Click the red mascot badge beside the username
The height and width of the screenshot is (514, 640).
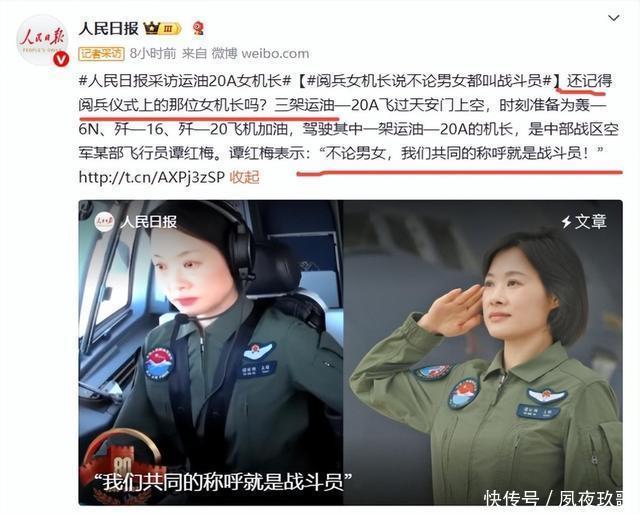coord(198,29)
